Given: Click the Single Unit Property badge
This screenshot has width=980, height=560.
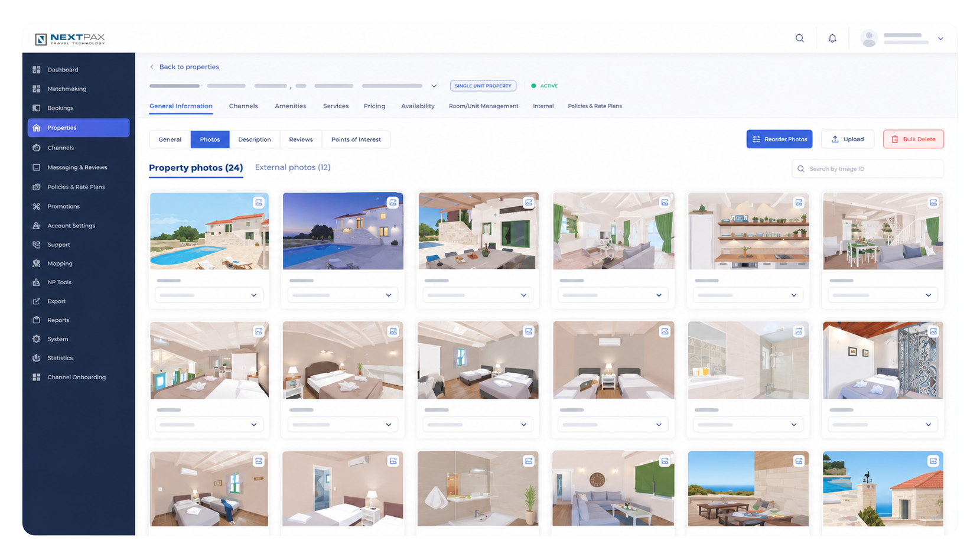Looking at the screenshot, I should (x=483, y=86).
